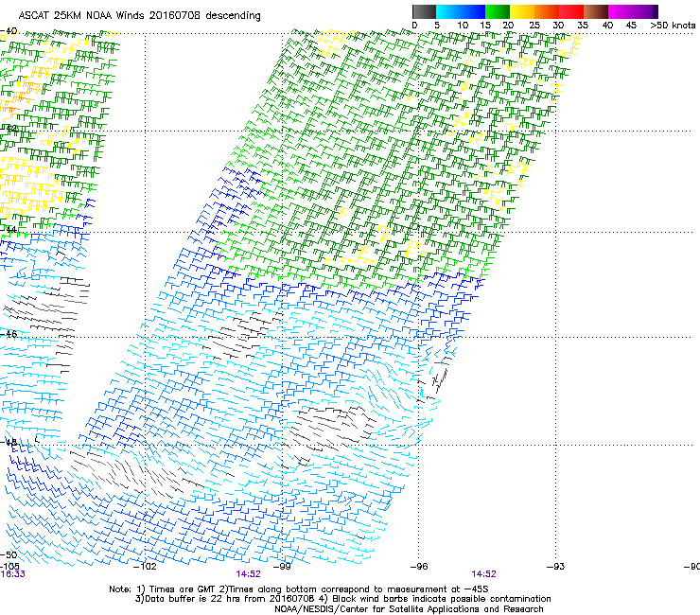
Task: Click the '35' legend tick label
Action: 583,26
